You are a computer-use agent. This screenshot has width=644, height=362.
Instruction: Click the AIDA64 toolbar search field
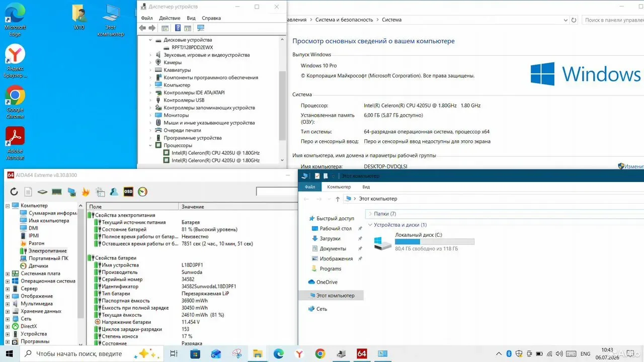click(x=277, y=192)
